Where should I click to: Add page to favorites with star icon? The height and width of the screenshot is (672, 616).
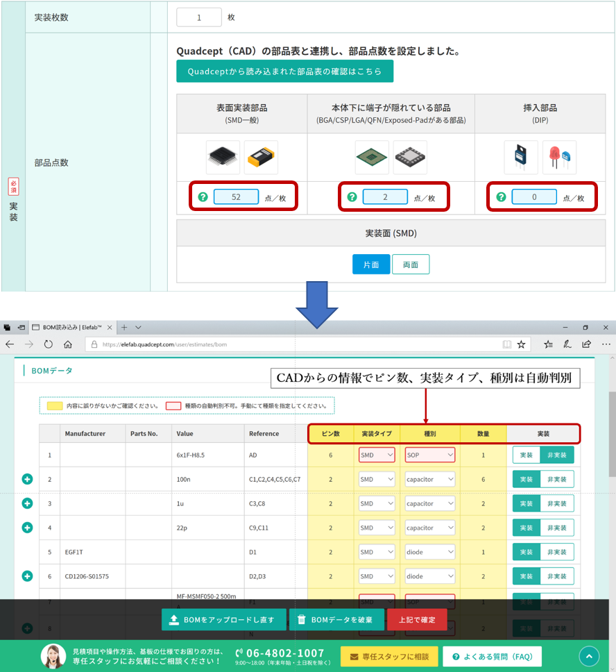click(x=522, y=344)
